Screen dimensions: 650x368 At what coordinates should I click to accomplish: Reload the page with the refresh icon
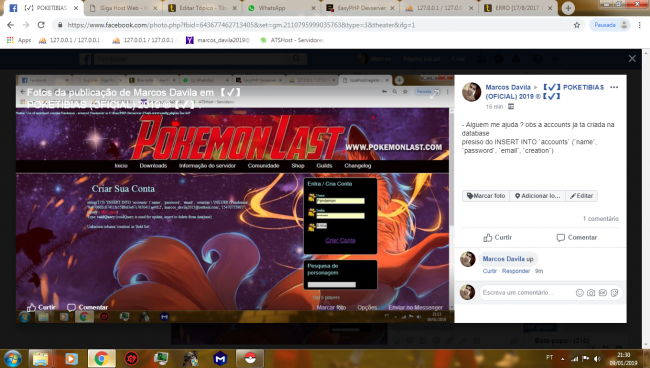tap(41, 25)
